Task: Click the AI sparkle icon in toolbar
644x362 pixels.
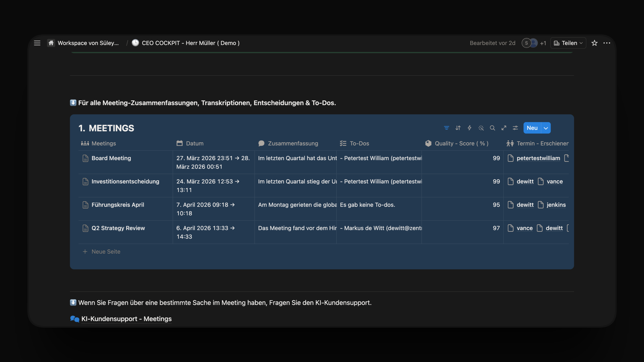Action: click(x=481, y=128)
